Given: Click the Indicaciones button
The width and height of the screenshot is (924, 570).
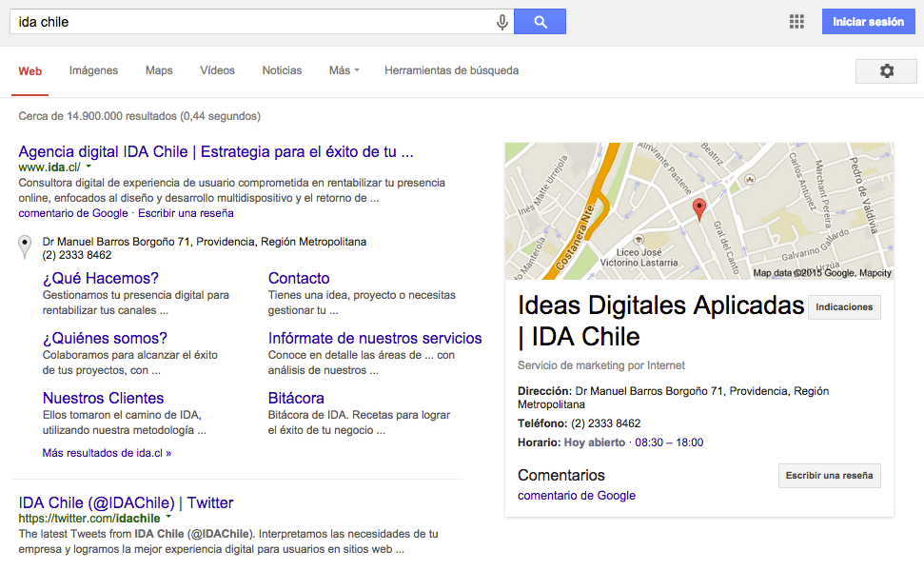Looking at the screenshot, I should pyautogui.click(x=843, y=306).
